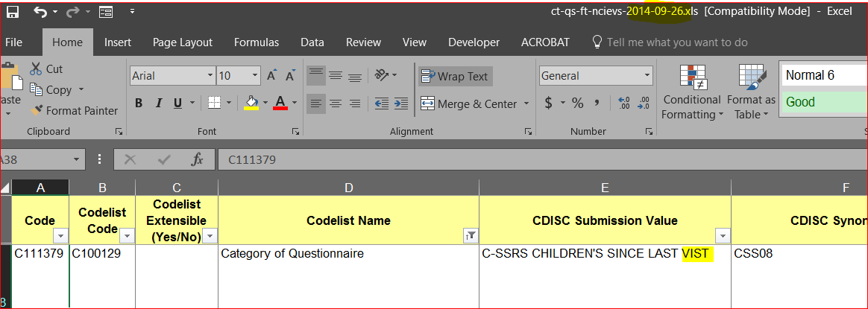Viewport: 868px width, 309px height.
Task: Decrease the cell indent
Action: pos(381,103)
